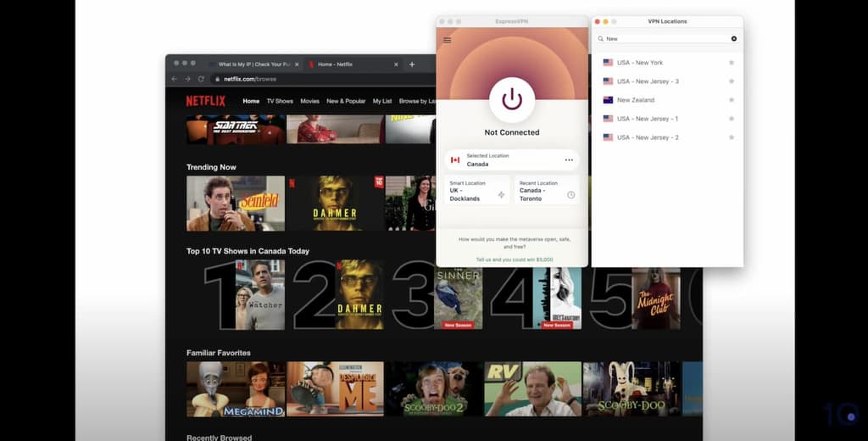Click the Canada flag in Selected Location

tap(455, 160)
